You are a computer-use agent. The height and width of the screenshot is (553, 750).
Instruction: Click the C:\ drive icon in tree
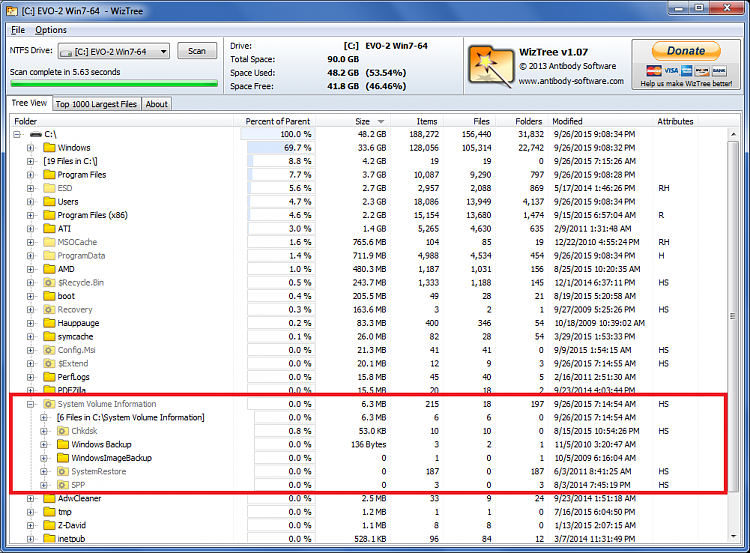[36, 134]
